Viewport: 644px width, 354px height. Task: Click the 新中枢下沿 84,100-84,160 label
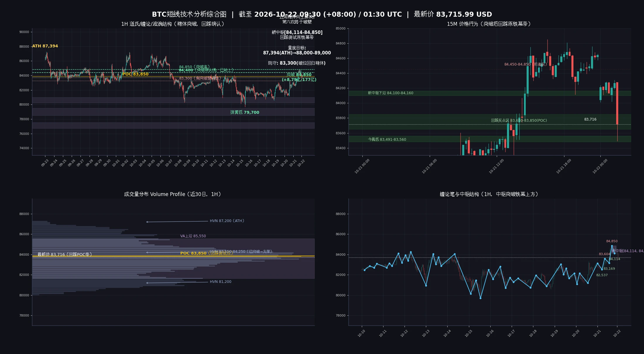390,93
